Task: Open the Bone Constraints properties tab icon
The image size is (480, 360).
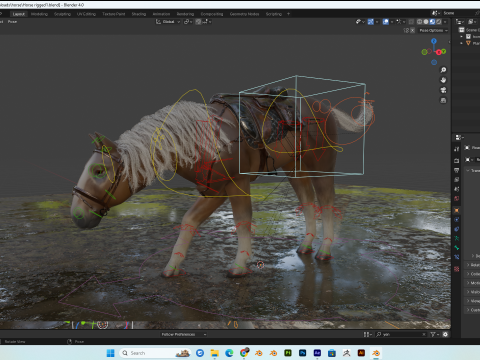Action: [457, 257]
